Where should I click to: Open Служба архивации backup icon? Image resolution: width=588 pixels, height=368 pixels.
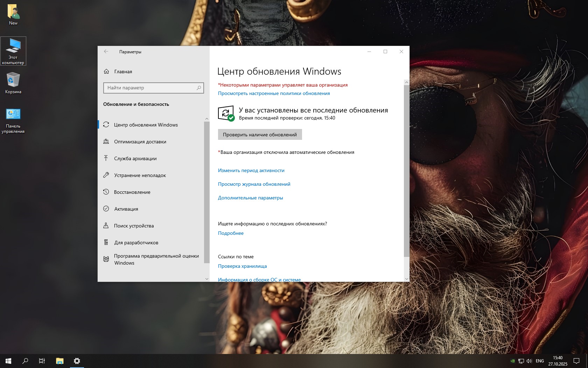coord(106,158)
